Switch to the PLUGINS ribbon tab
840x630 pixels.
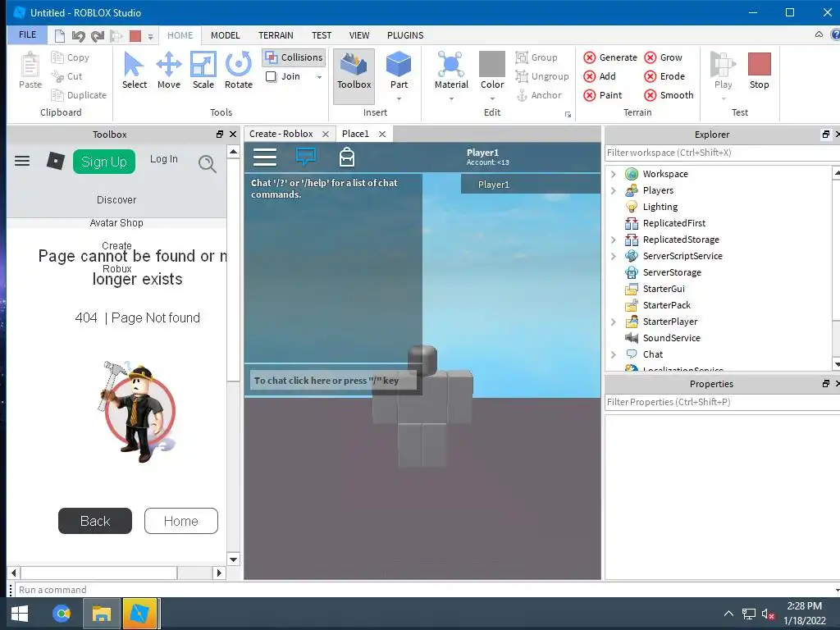pos(405,35)
